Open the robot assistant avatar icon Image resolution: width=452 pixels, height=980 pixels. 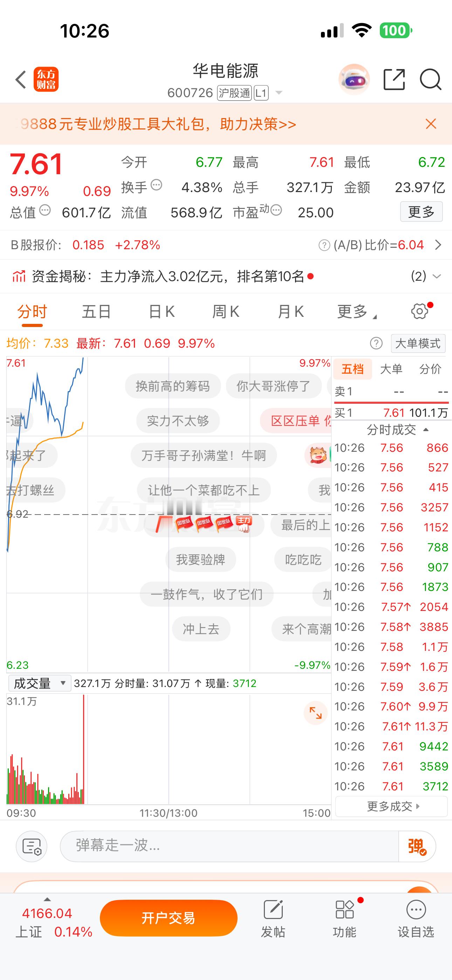(354, 79)
